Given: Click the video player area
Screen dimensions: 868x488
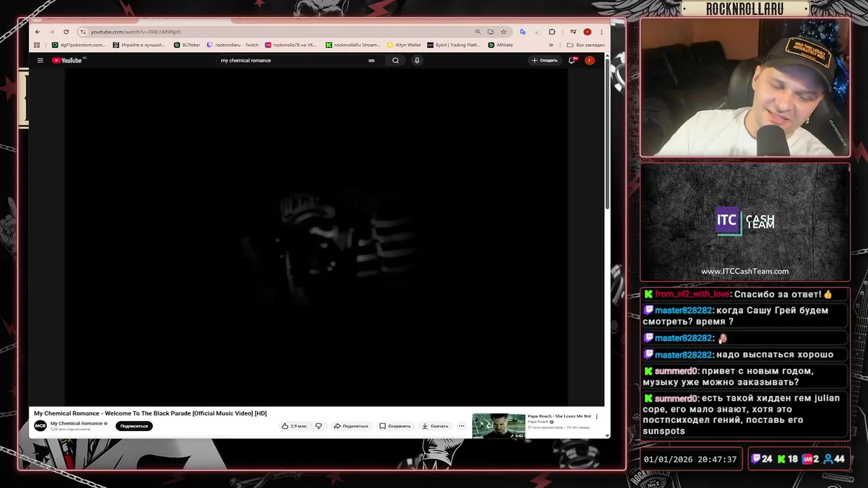Looking at the screenshot, I should coord(316,237).
